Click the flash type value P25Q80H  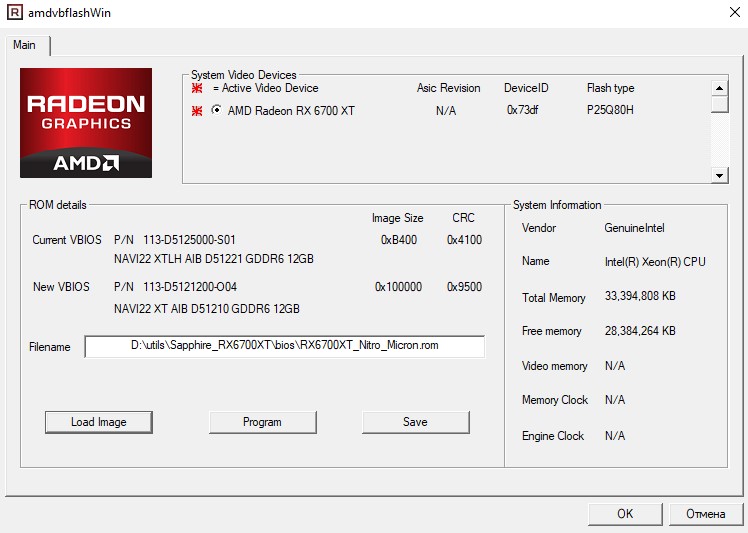(610, 110)
